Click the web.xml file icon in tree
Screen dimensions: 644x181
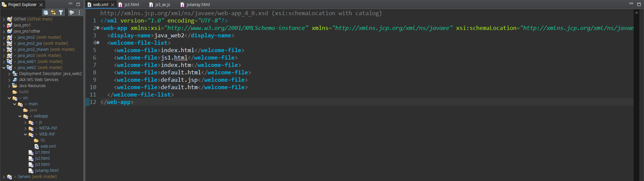(x=36, y=146)
